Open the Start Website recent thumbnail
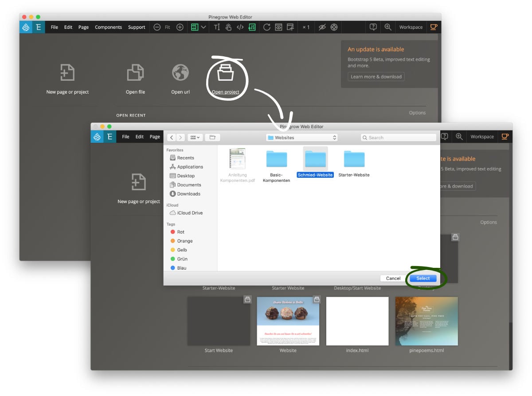The width and height of the screenshot is (532, 396). tap(219, 322)
